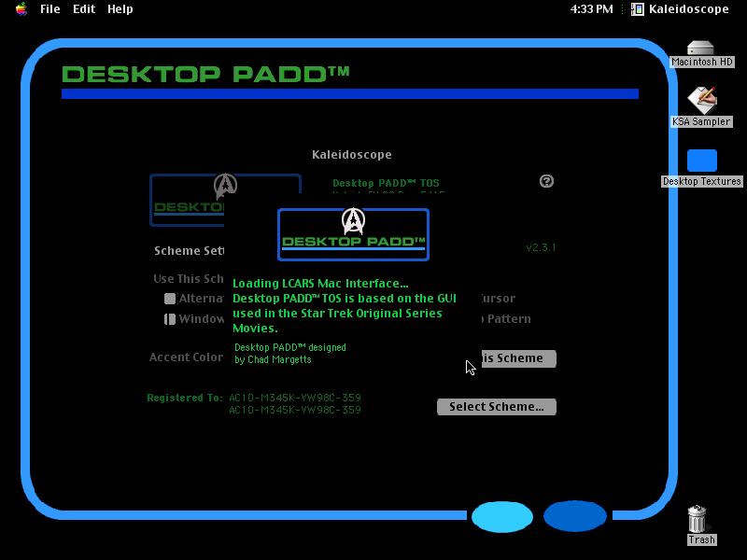Toggle the Alternate checkbox option
This screenshot has width=747, height=560.
pyautogui.click(x=170, y=299)
